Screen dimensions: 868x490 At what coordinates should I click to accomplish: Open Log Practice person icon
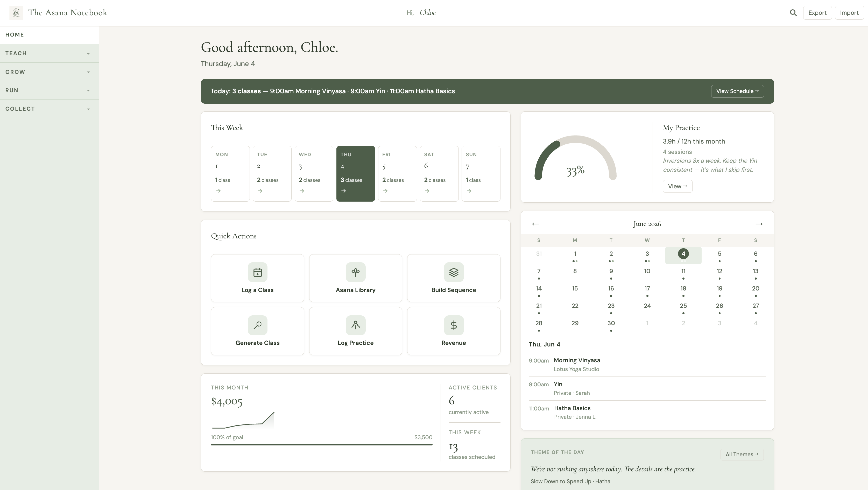[356, 325]
